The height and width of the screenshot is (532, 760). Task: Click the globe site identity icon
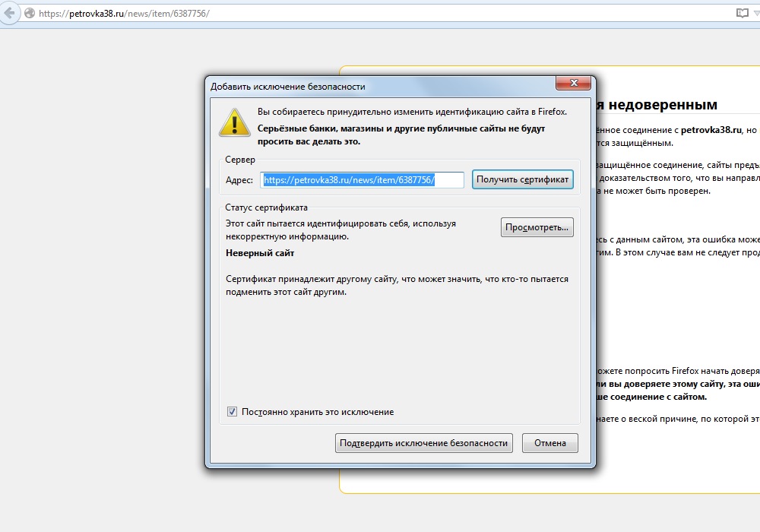(x=30, y=14)
